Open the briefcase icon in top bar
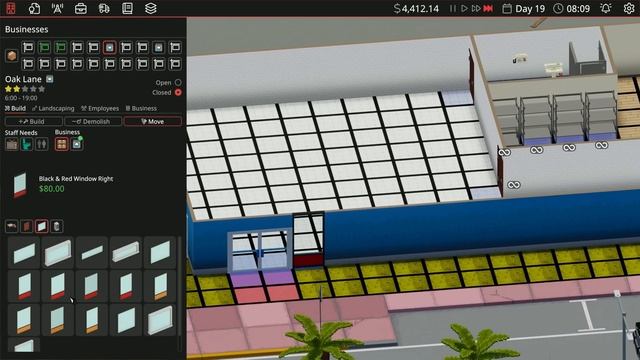Viewport: 640px width, 360px height. pos(80,8)
